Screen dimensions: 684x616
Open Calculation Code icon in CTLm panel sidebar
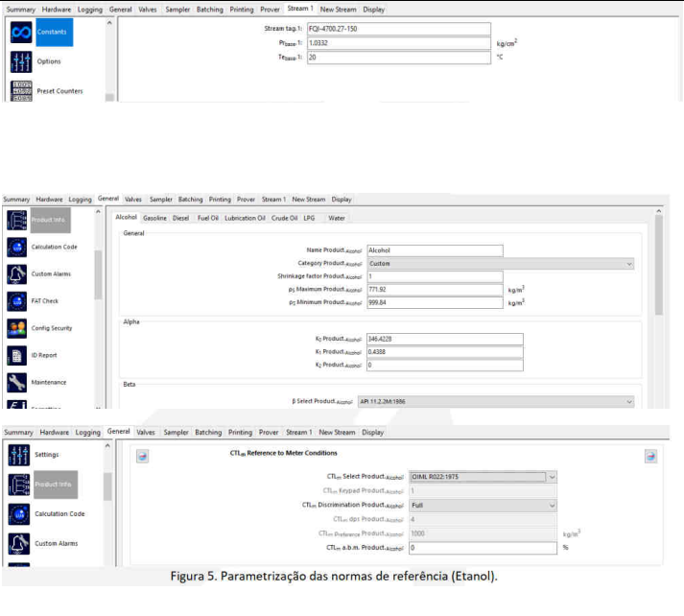19,514
